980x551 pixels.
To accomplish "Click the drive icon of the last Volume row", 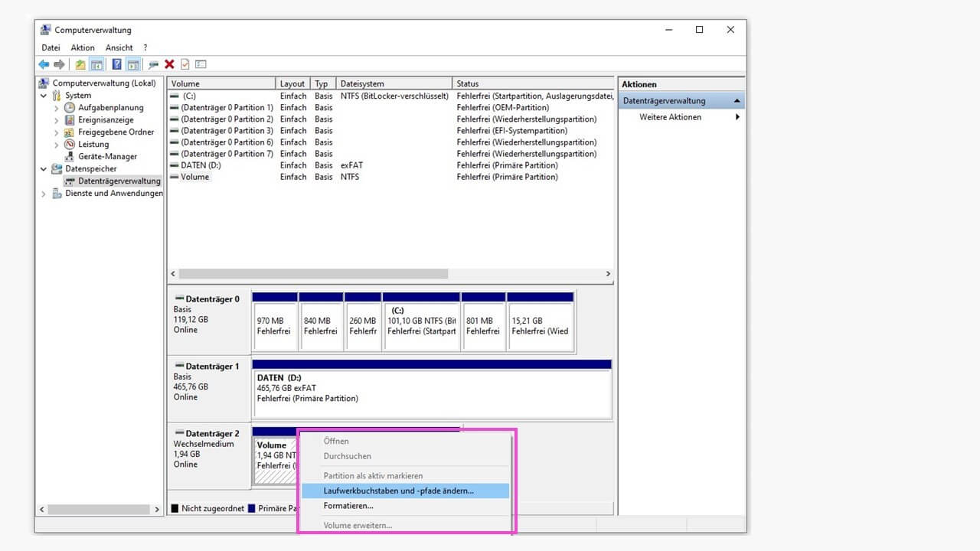I will pyautogui.click(x=175, y=177).
